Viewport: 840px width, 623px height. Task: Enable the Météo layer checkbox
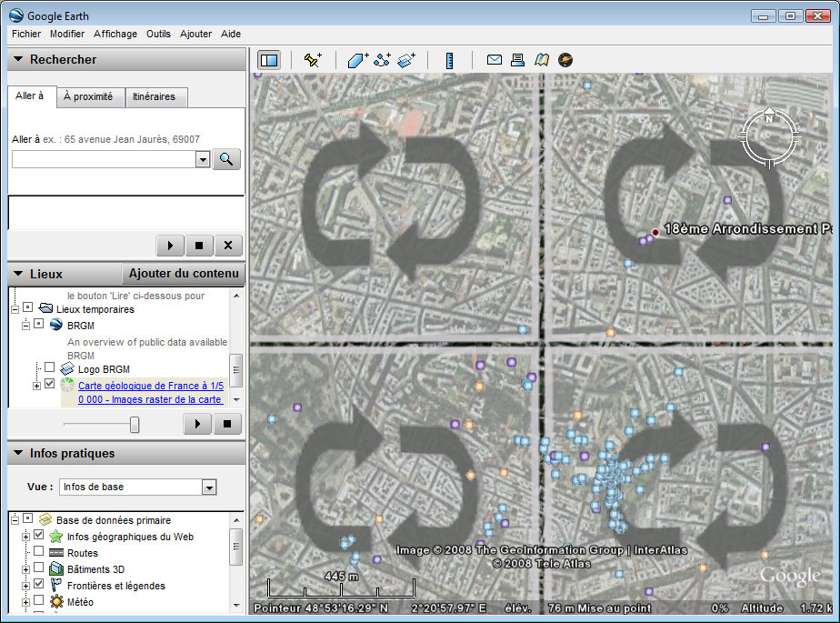click(38, 600)
